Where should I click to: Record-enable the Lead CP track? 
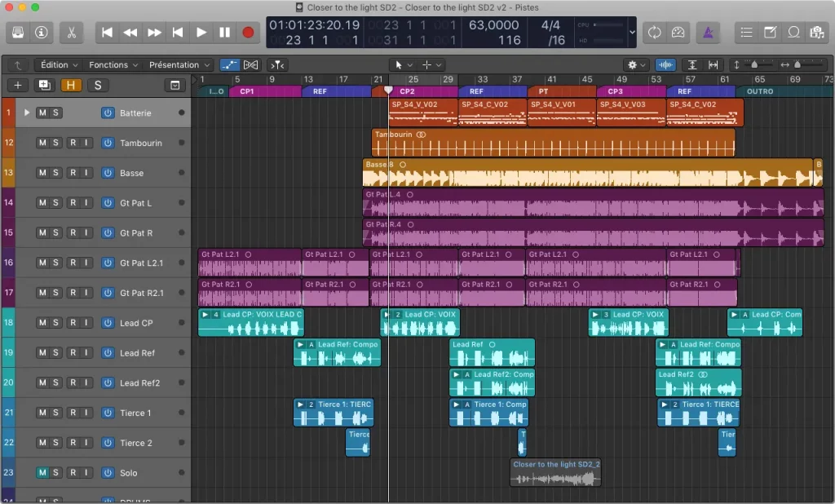[72, 323]
